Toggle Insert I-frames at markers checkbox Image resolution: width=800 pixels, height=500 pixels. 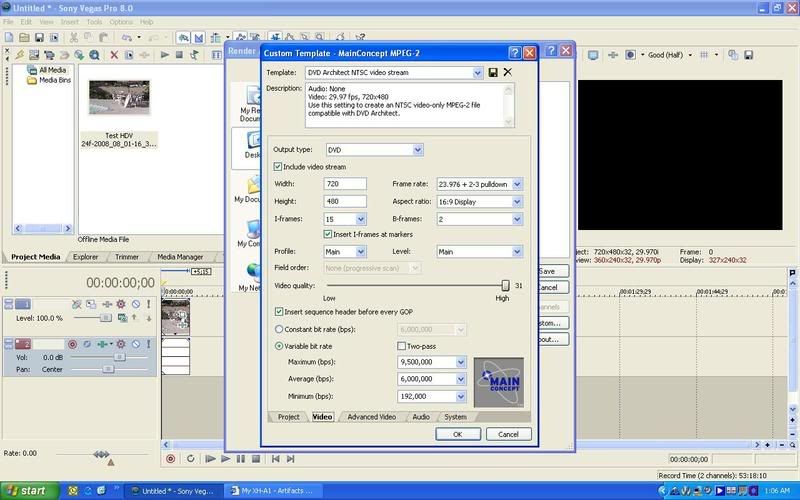(x=328, y=234)
